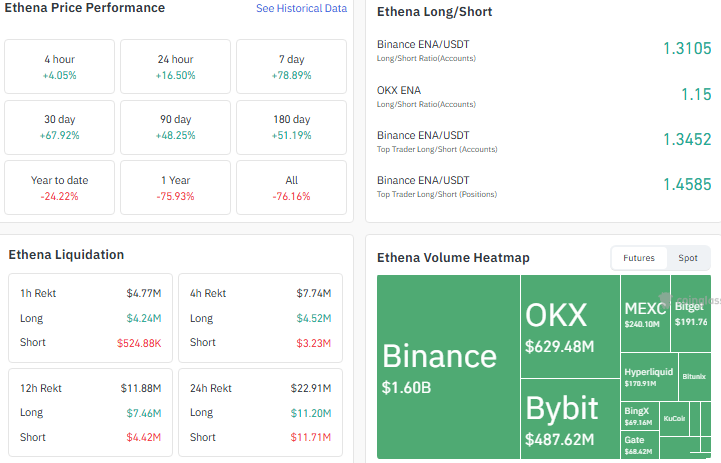Viewport: 721px width, 463px height.
Task: Click the 4h Short liquidation $3.23M
Action: tap(314, 343)
